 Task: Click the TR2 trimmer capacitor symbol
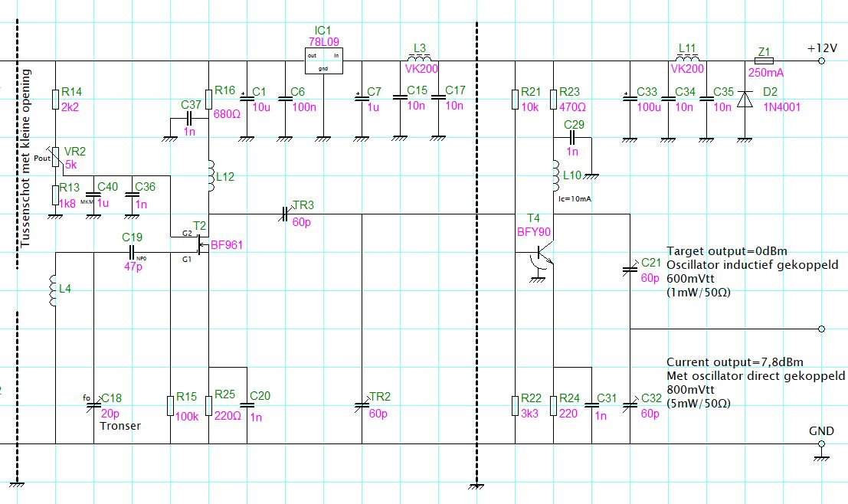pyautogui.click(x=362, y=406)
